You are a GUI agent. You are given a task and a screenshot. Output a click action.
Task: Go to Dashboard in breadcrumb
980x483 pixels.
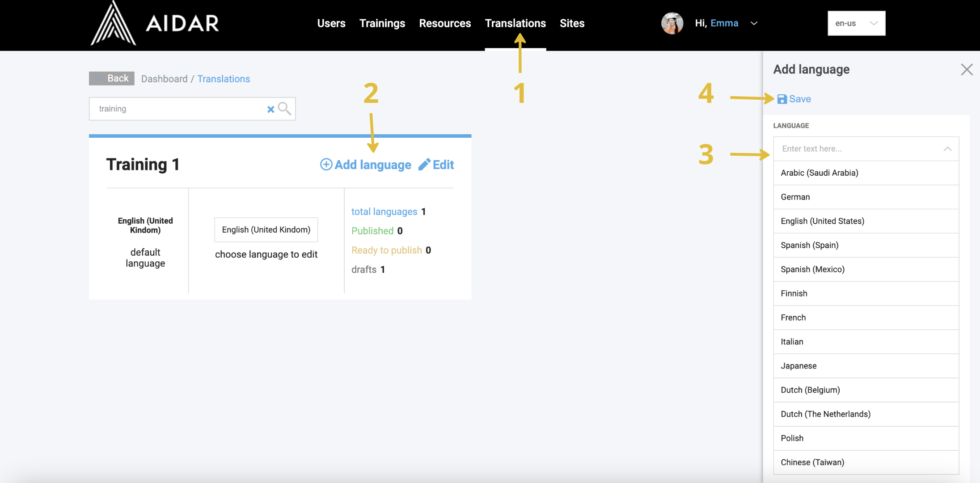tap(164, 79)
